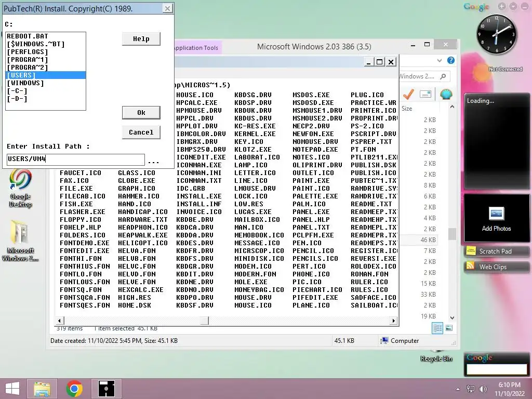Select [$WINDOWS.~BT] in the directory list

click(46, 44)
